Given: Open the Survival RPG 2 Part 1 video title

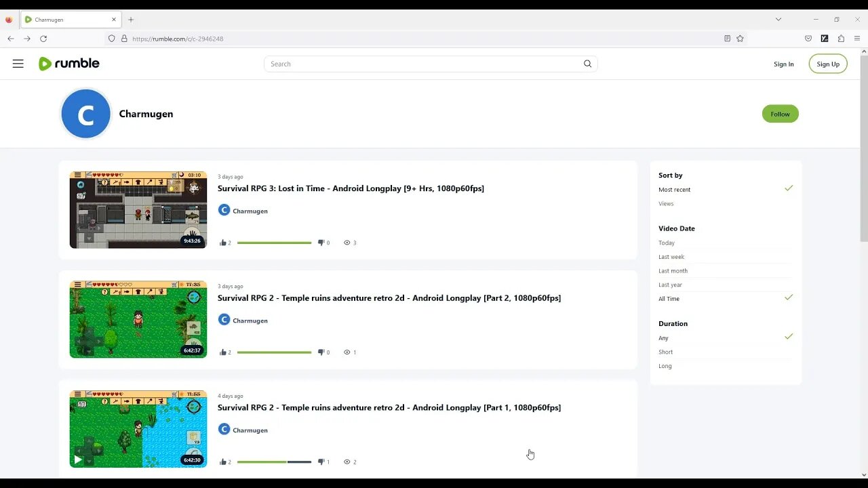Looking at the screenshot, I should tap(389, 407).
